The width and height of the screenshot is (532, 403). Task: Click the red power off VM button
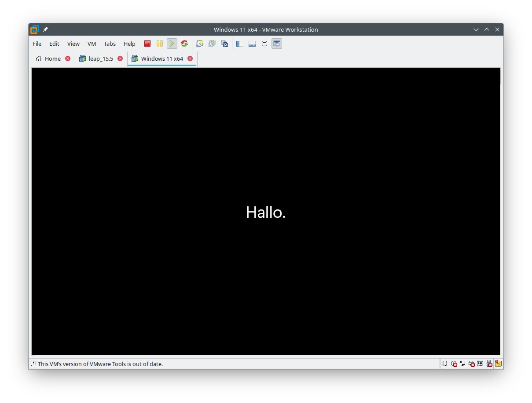tap(147, 44)
